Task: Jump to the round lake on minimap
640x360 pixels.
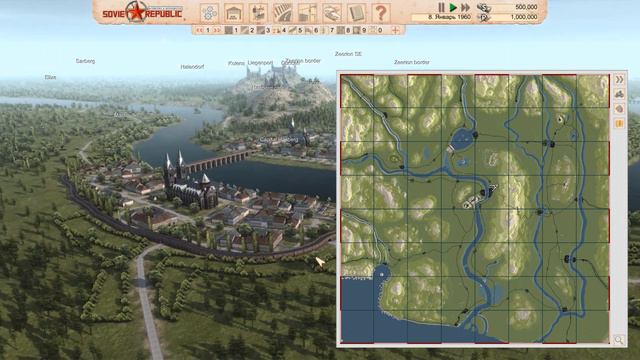Action: click(x=462, y=138)
